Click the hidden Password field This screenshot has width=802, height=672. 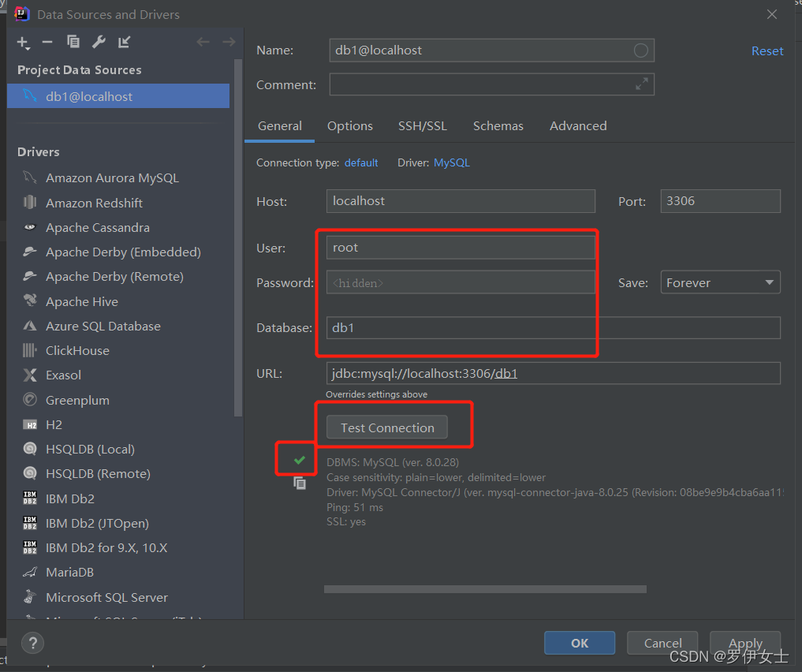click(x=461, y=282)
